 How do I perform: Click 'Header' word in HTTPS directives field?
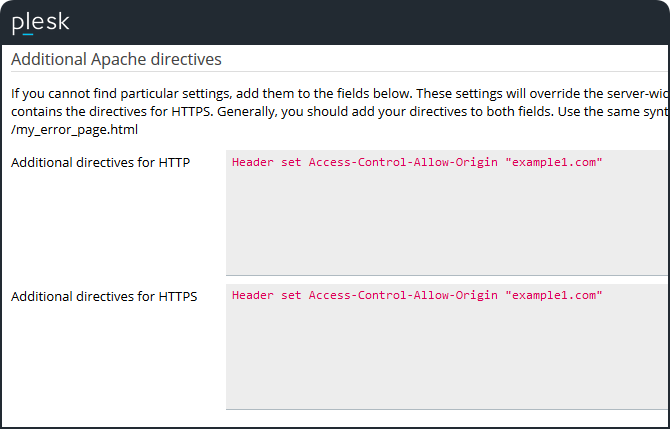coord(252,295)
